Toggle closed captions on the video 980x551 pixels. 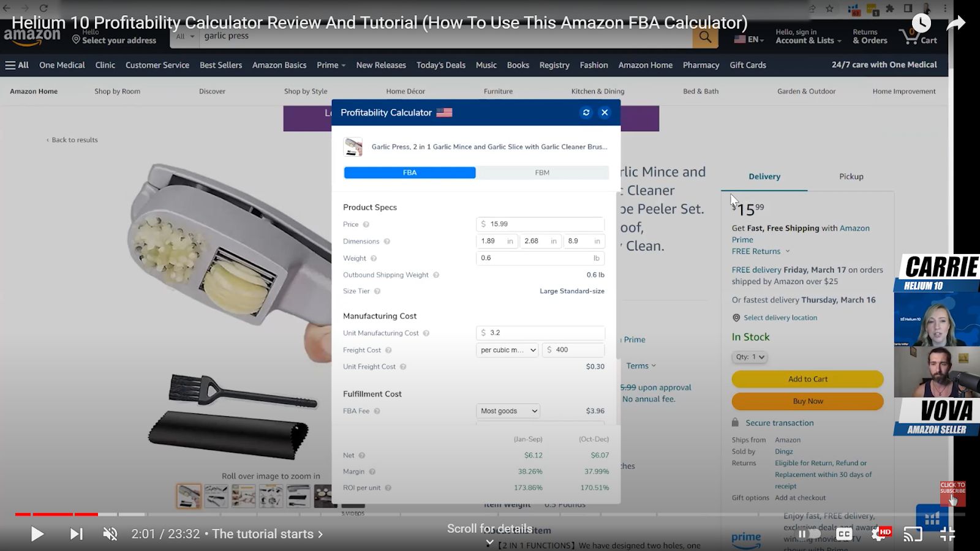click(x=844, y=534)
